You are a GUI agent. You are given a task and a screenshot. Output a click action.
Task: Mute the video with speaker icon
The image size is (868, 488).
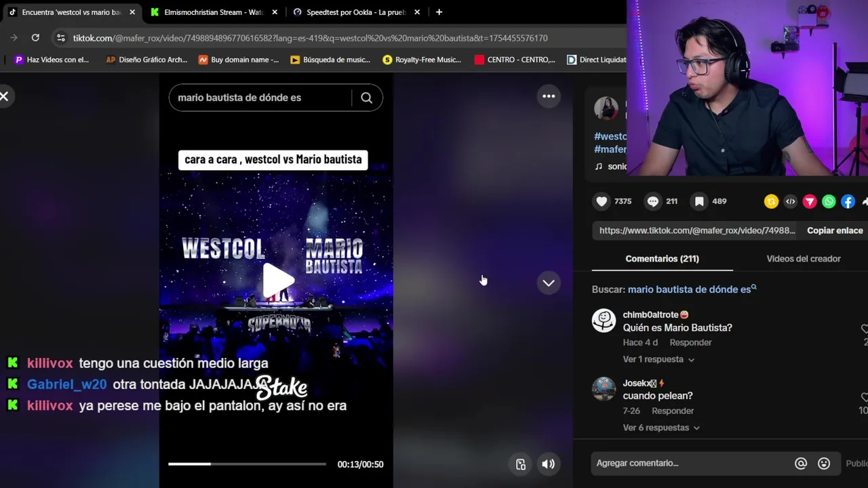(x=548, y=464)
